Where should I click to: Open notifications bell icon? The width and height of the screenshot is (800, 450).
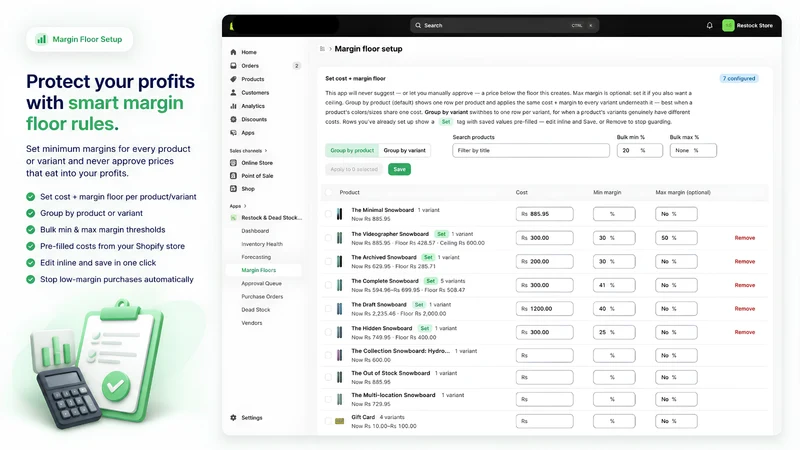pos(709,25)
